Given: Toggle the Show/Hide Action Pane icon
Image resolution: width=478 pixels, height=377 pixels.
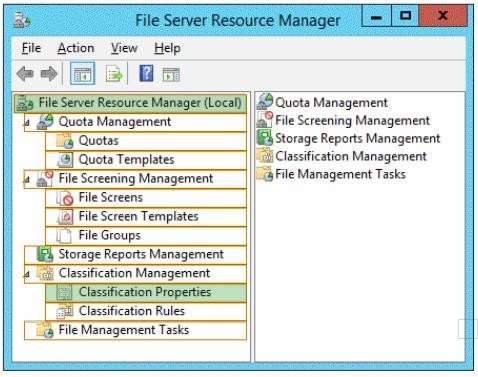Looking at the screenshot, I should point(171,74).
